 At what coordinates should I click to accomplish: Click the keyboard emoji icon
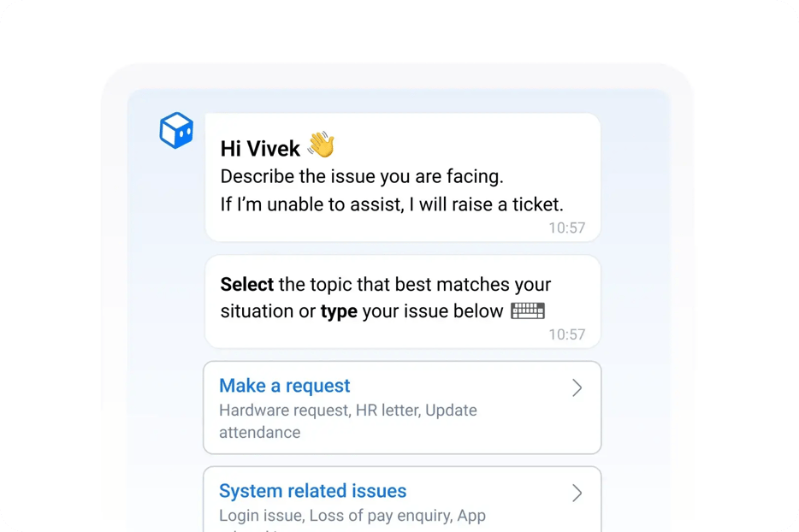528,310
